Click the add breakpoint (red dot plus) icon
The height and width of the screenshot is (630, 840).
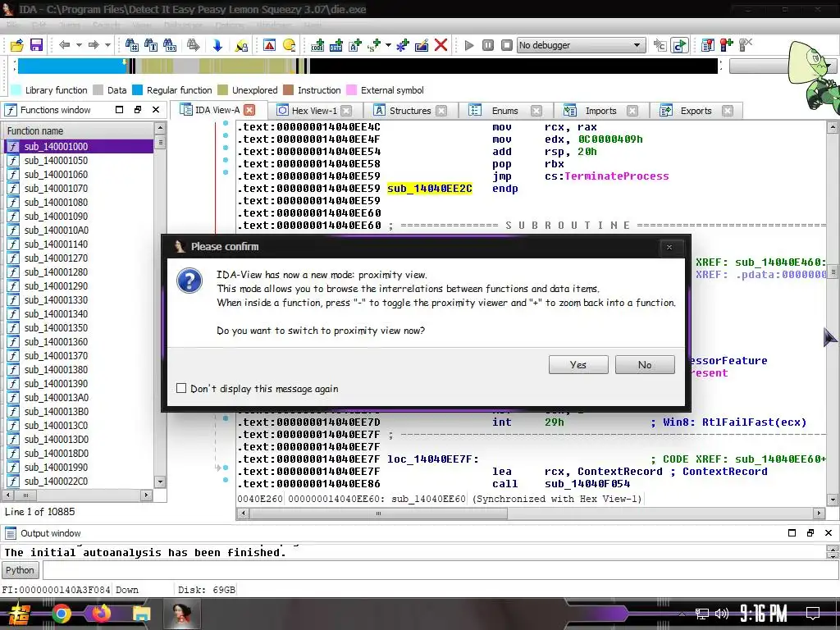point(727,45)
